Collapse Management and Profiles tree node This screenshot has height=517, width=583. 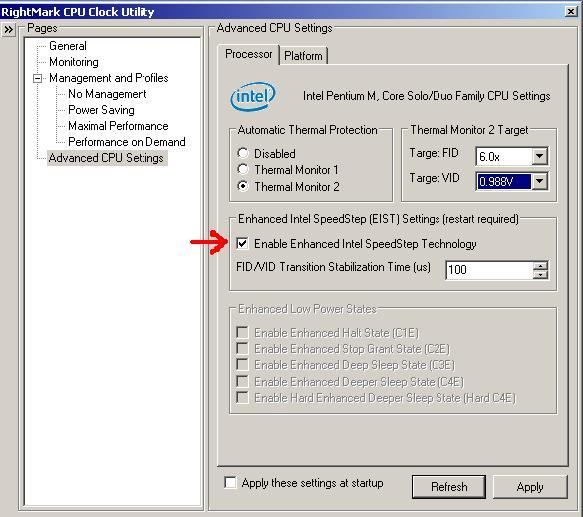pyautogui.click(x=38, y=78)
